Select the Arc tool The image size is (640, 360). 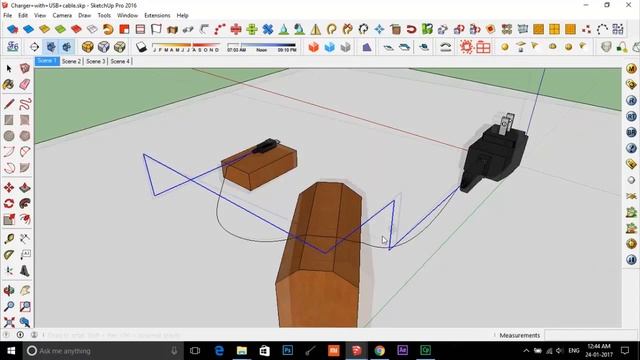9,152
